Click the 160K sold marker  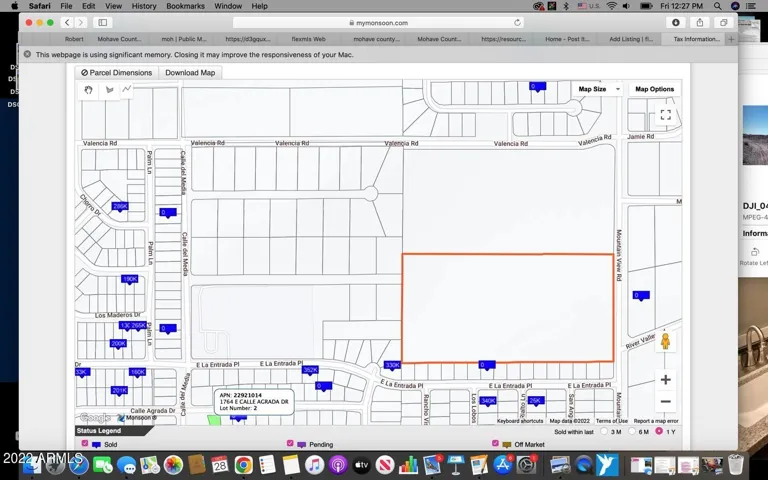point(138,372)
